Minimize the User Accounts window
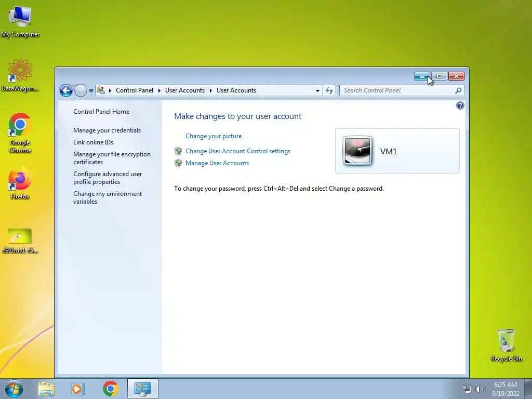 coord(422,77)
